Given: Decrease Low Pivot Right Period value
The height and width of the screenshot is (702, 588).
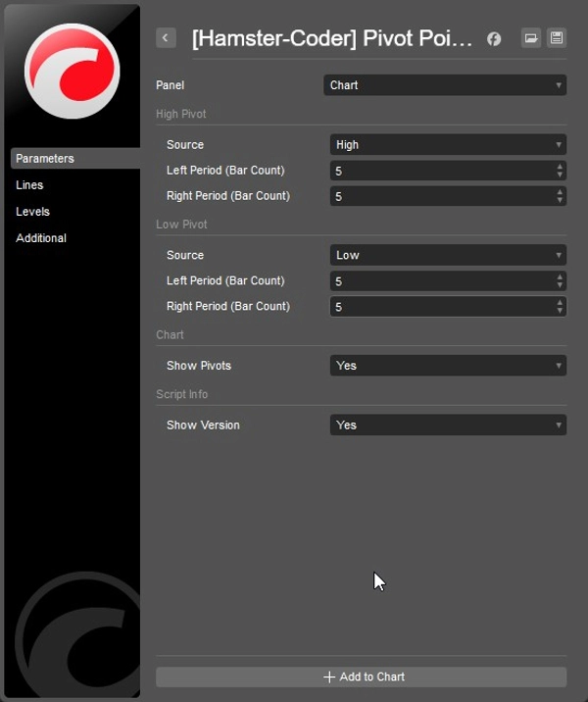Looking at the screenshot, I should click(x=560, y=311).
